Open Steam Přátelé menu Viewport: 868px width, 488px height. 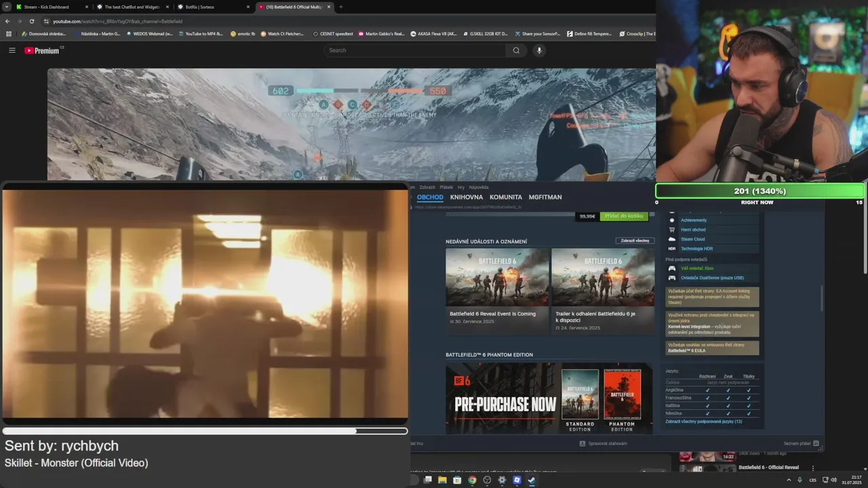click(x=446, y=187)
